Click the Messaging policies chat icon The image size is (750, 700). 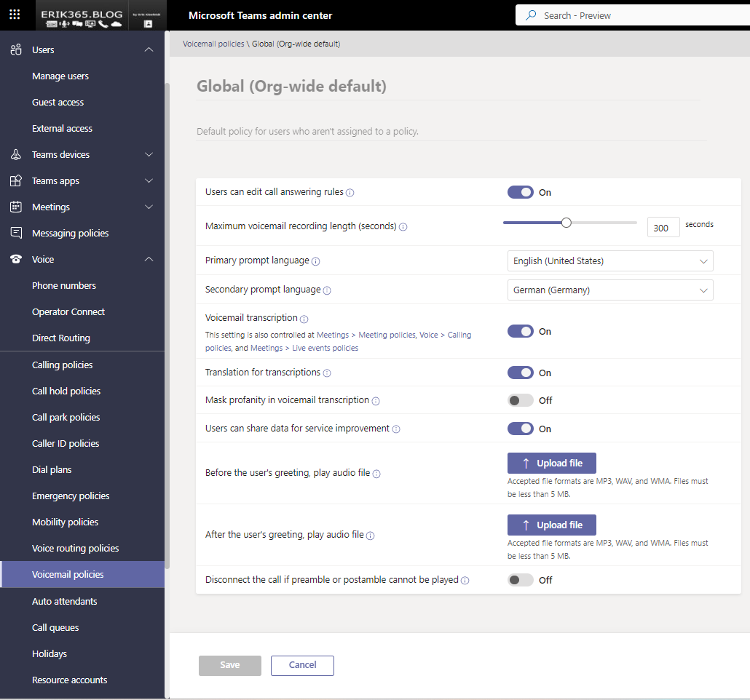[16, 233]
